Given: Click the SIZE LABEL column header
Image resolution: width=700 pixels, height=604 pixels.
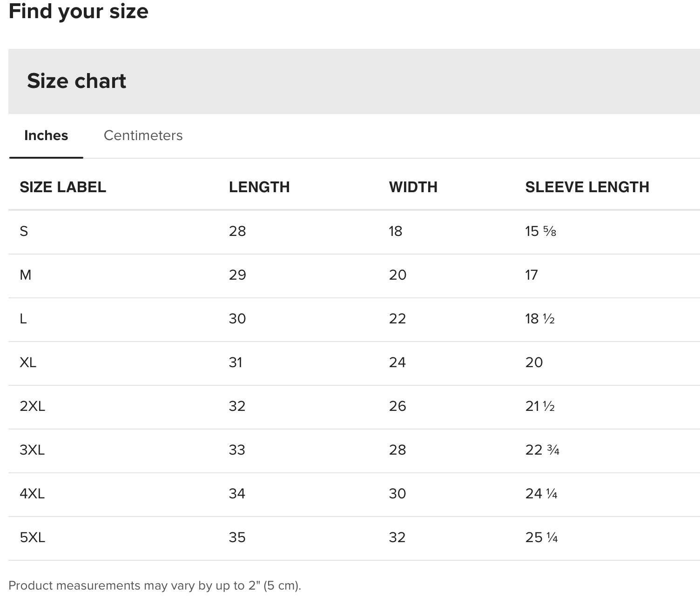Looking at the screenshot, I should (x=63, y=187).
